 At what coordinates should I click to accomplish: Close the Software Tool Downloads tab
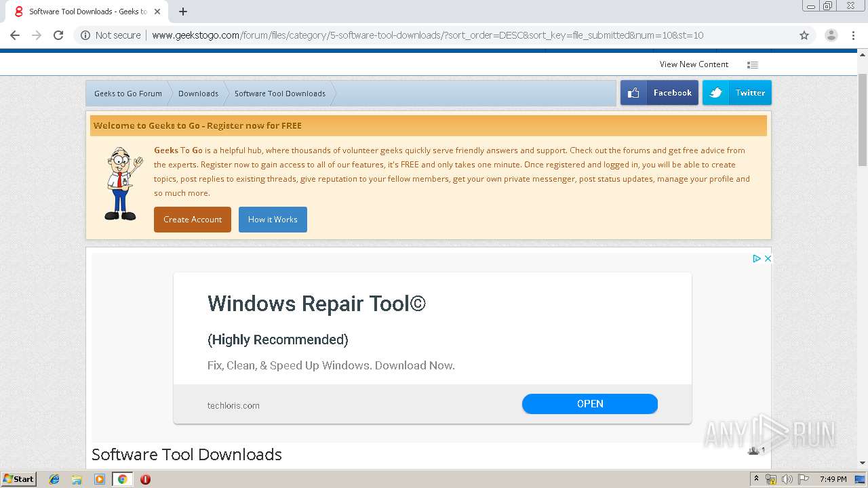[x=157, y=12]
